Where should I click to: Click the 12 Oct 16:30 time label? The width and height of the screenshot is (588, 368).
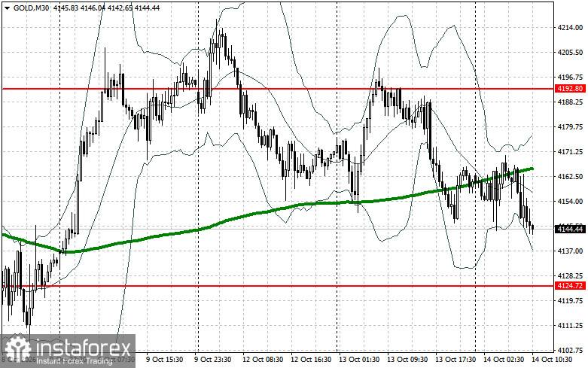[x=311, y=360]
